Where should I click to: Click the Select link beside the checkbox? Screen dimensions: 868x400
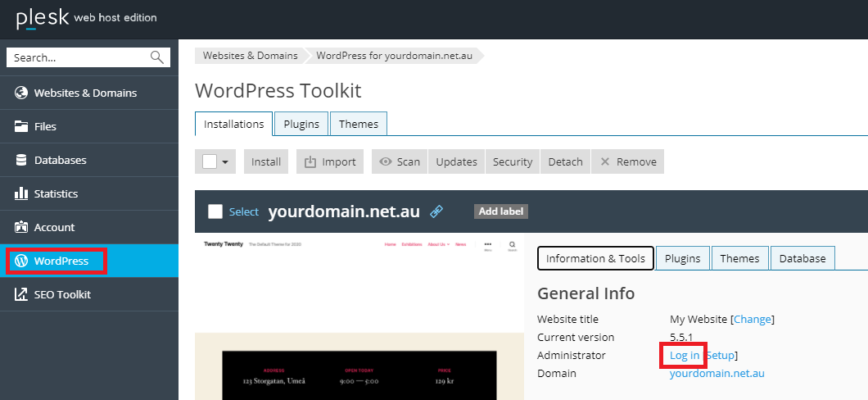(243, 211)
